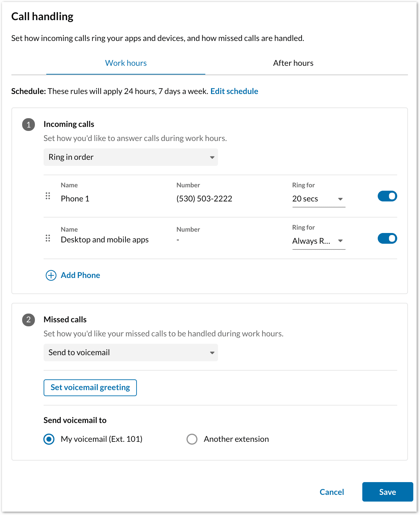Select the Work hours tab
420x515 pixels.
pyautogui.click(x=126, y=63)
